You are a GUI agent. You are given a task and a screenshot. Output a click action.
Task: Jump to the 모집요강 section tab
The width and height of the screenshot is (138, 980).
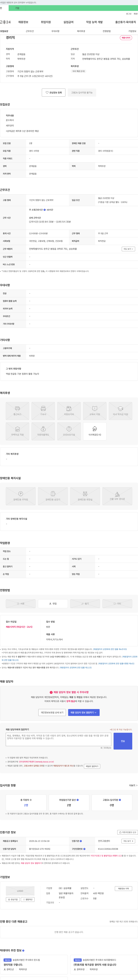4,31
